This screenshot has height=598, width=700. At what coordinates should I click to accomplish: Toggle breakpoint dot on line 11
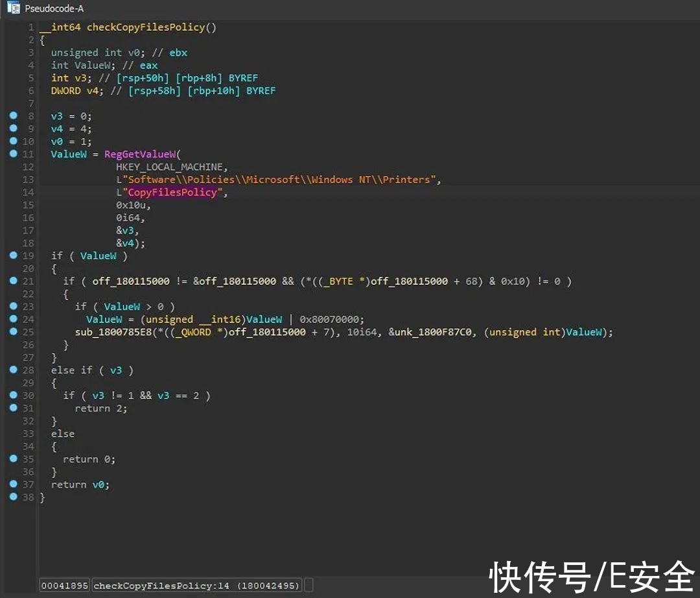tap(14, 154)
